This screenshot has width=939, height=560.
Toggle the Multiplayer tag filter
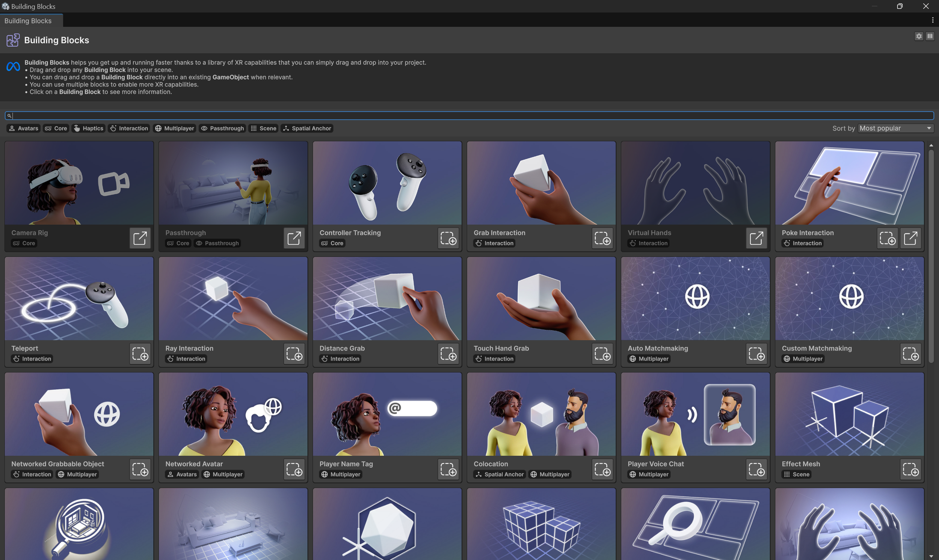coord(174,128)
